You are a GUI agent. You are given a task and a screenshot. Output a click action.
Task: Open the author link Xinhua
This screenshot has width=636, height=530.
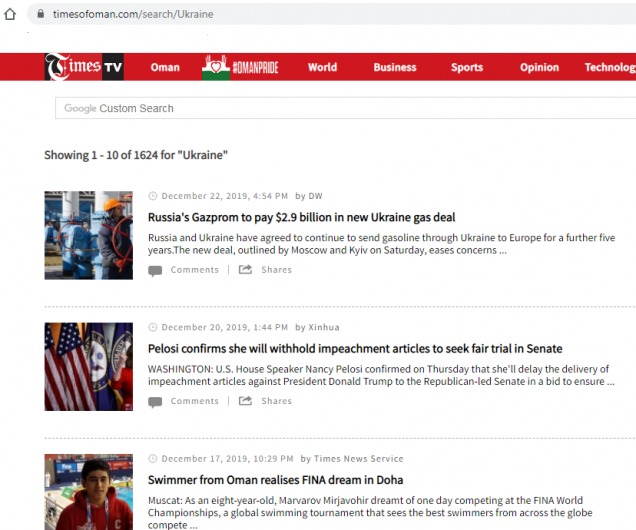tap(324, 327)
